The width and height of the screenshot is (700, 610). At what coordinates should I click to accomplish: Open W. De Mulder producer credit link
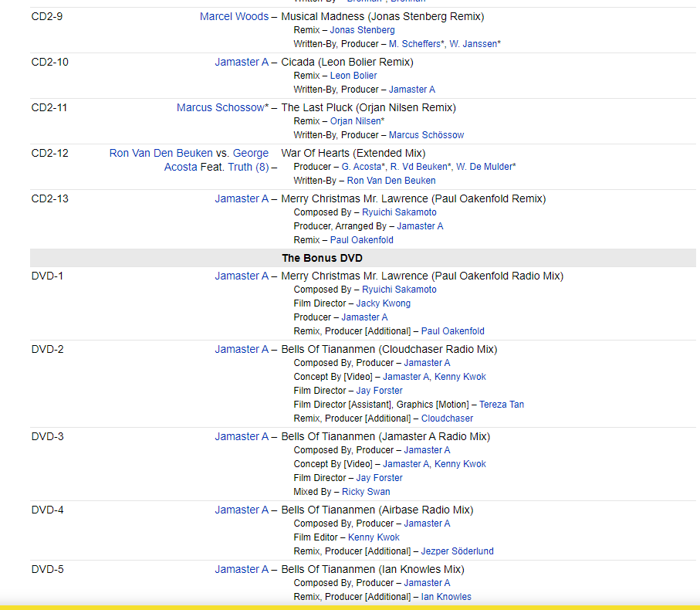click(x=485, y=167)
